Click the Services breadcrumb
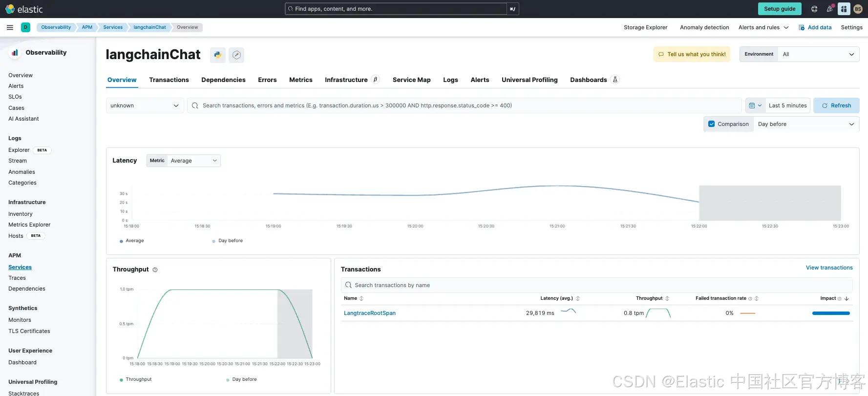 [113, 27]
